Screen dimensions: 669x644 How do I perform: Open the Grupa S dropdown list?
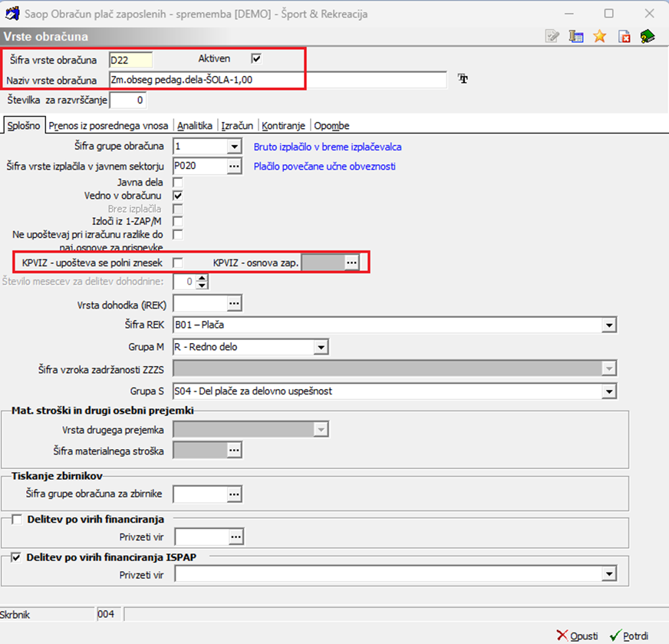tap(609, 391)
